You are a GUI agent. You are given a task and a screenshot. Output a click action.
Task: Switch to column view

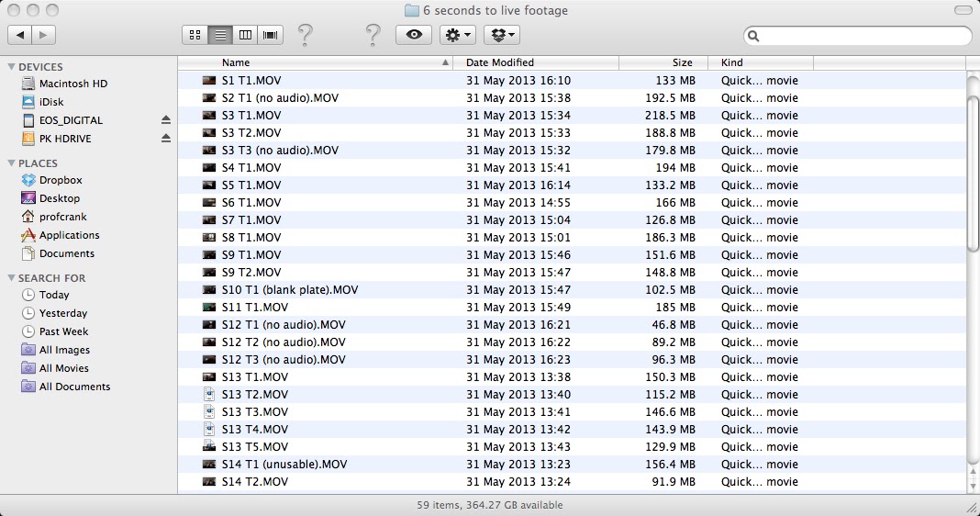(245, 35)
